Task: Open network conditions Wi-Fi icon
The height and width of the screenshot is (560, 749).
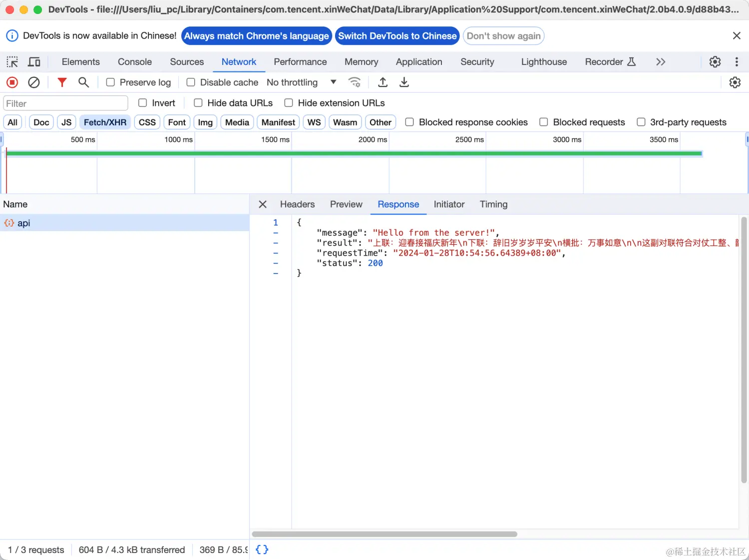Action: [355, 82]
